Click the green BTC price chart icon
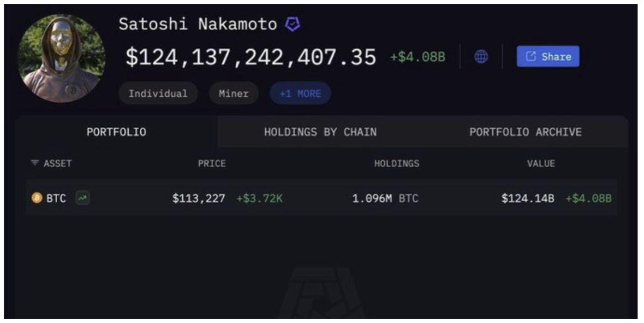This screenshot has height=323, width=644. pos(82,198)
